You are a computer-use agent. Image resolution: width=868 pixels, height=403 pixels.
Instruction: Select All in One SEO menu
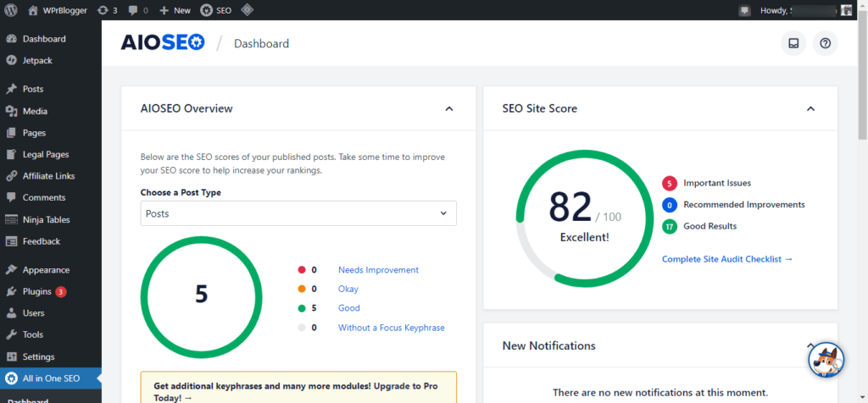51,378
